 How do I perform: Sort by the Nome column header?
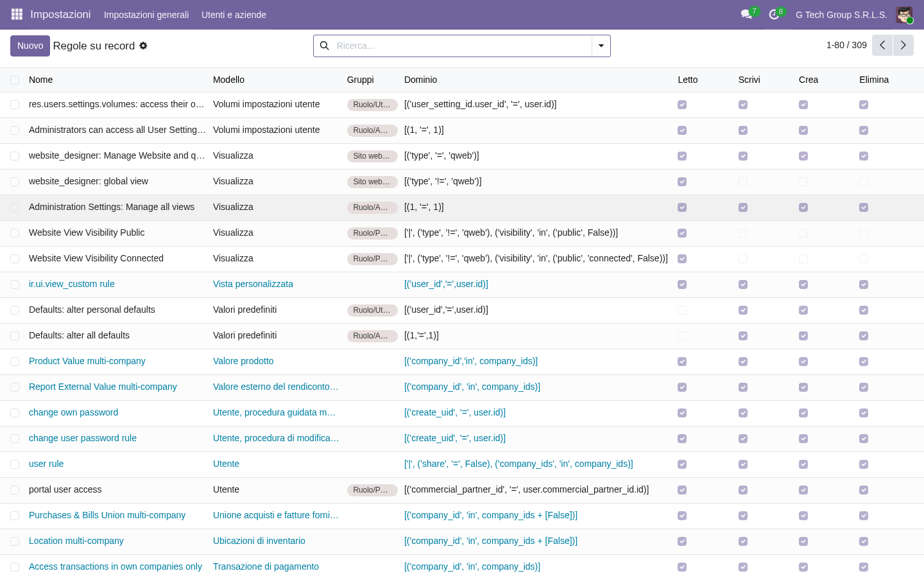tap(40, 80)
